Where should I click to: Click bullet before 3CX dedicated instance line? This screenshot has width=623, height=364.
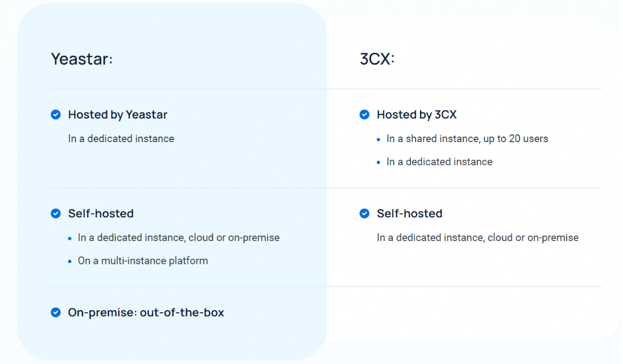click(378, 162)
